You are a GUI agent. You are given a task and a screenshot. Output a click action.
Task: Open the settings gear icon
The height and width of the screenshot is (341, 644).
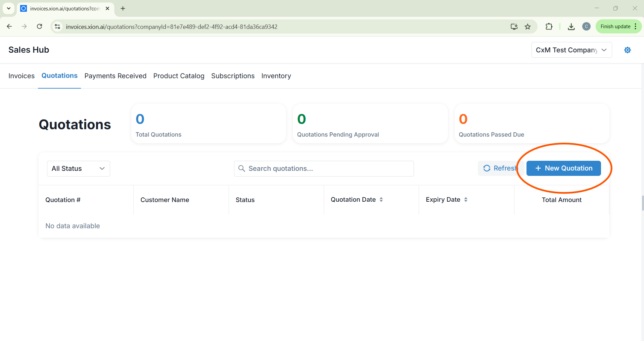pyautogui.click(x=627, y=50)
